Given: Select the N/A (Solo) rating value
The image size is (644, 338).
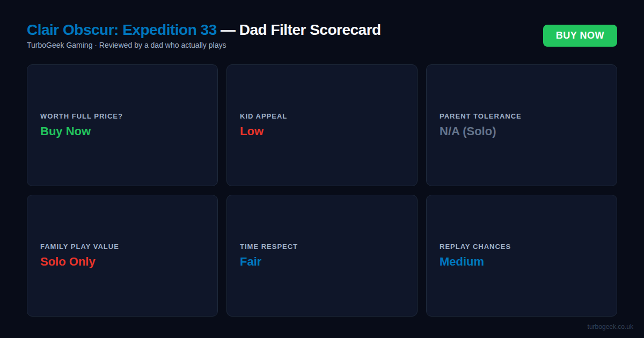Looking at the screenshot, I should [467, 131].
